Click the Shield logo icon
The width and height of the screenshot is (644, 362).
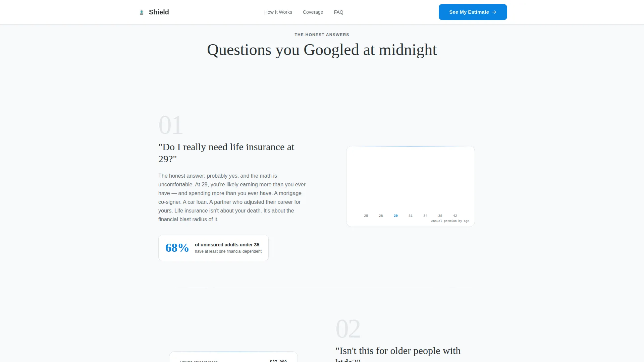[142, 12]
